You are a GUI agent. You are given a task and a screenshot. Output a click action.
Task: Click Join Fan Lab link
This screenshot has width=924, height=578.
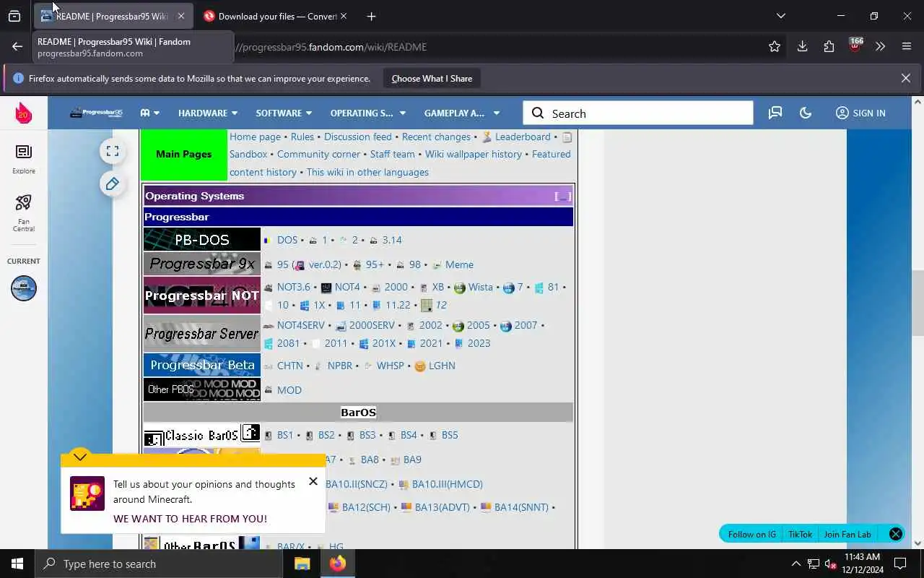click(x=847, y=534)
